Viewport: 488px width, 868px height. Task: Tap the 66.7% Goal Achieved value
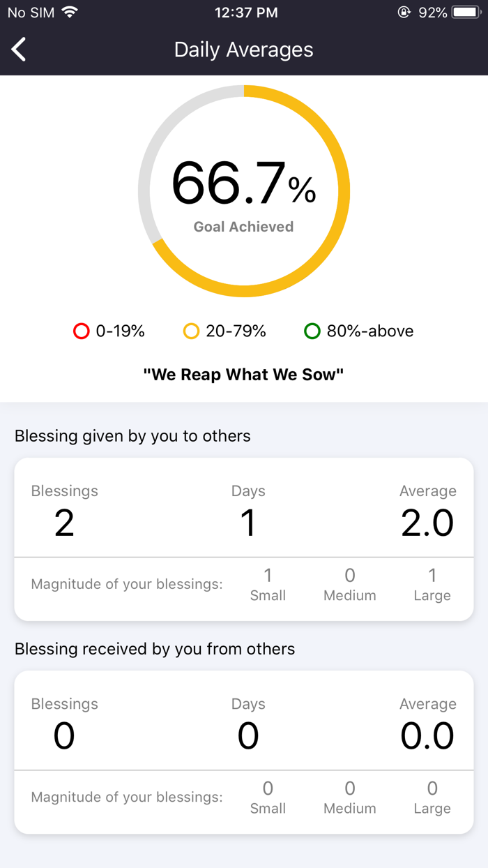coord(243,184)
